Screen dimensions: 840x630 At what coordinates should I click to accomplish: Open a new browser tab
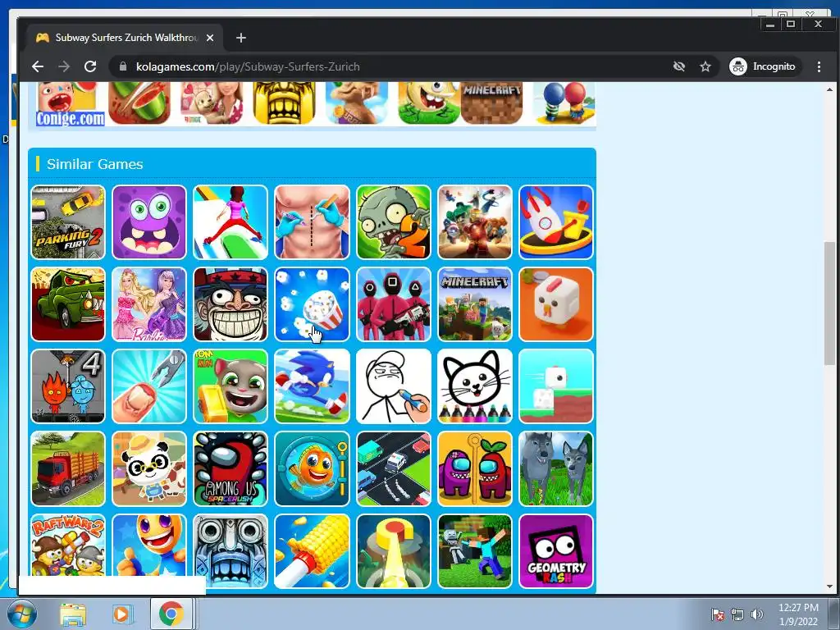241,38
